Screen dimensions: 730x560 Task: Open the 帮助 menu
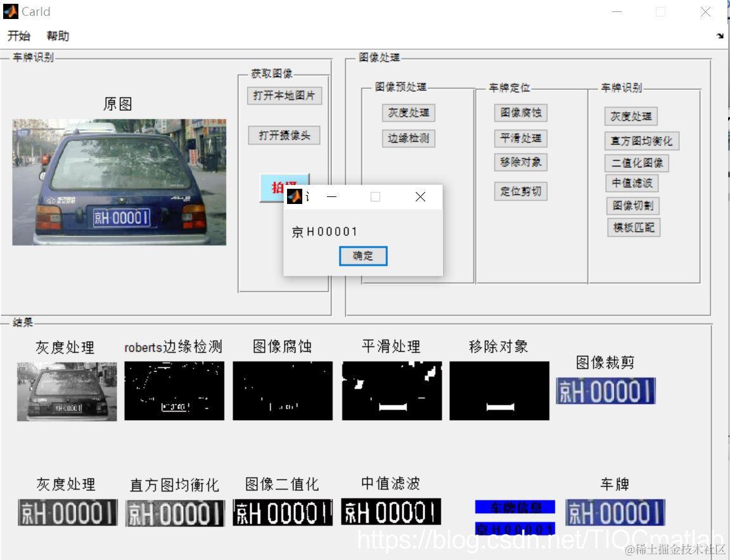58,36
